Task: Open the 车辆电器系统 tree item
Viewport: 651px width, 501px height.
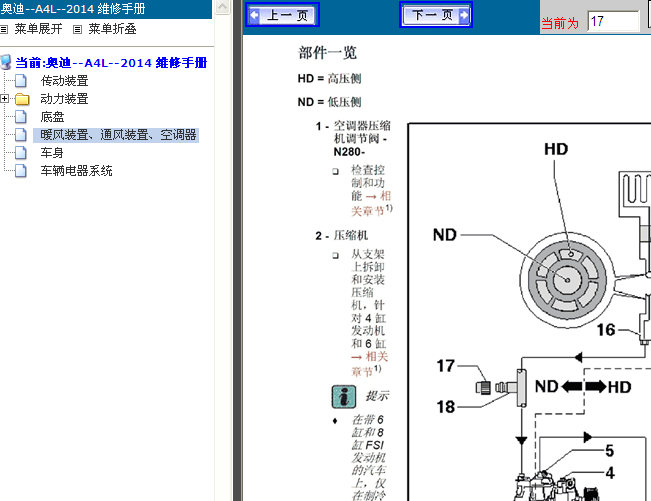Action: point(76,171)
